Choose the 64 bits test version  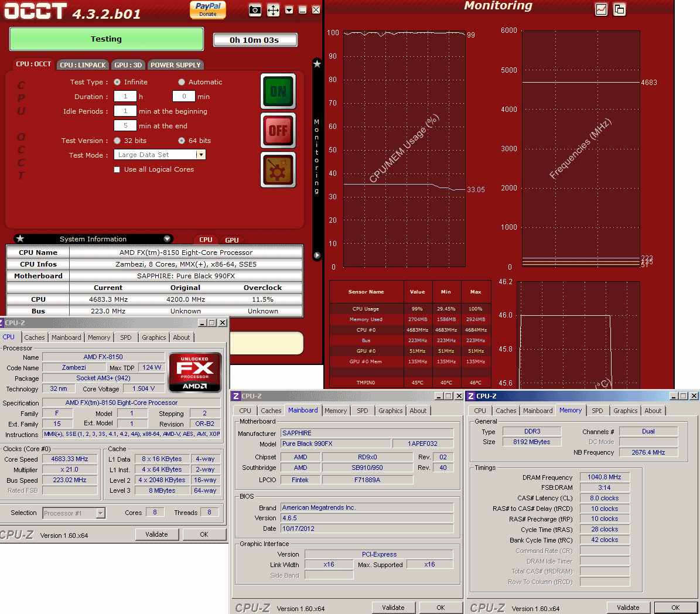[181, 141]
